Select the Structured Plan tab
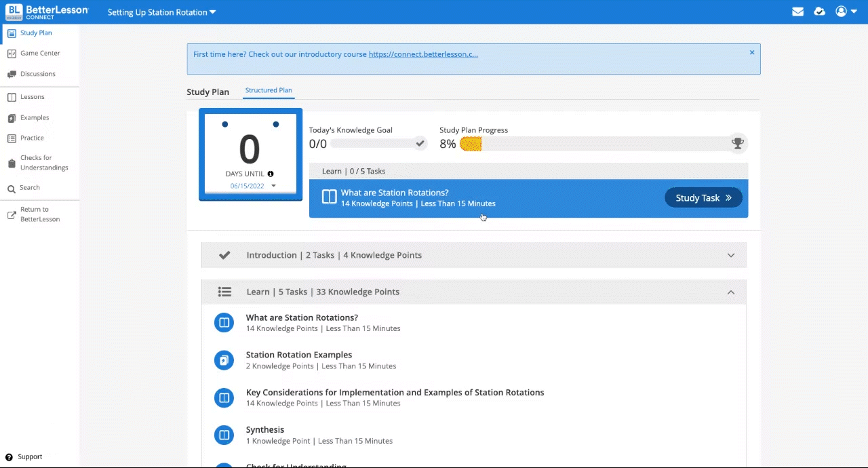Image resolution: width=868 pixels, height=468 pixels. (269, 90)
